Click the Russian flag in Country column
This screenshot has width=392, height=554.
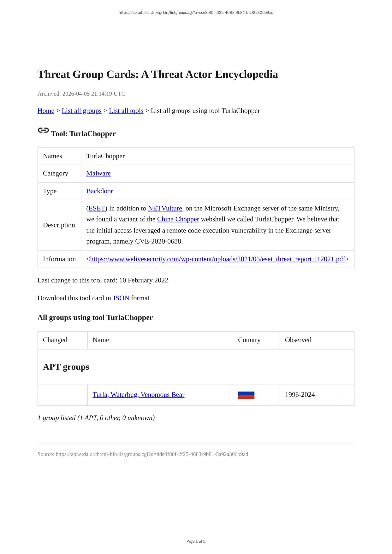pyautogui.click(x=246, y=395)
